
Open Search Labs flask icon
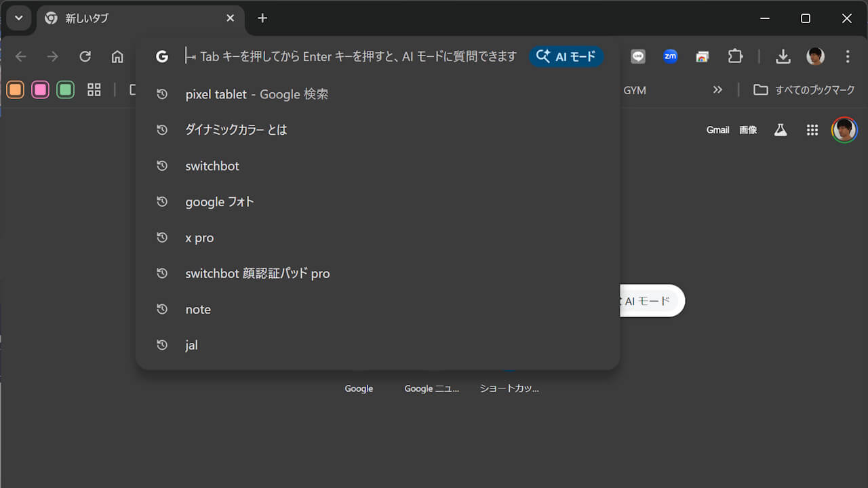tap(781, 130)
